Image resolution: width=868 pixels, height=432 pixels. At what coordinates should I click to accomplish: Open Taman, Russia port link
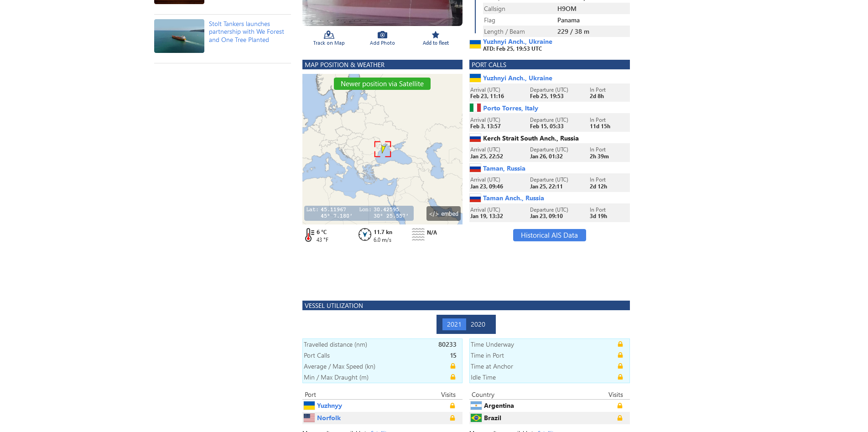point(504,168)
